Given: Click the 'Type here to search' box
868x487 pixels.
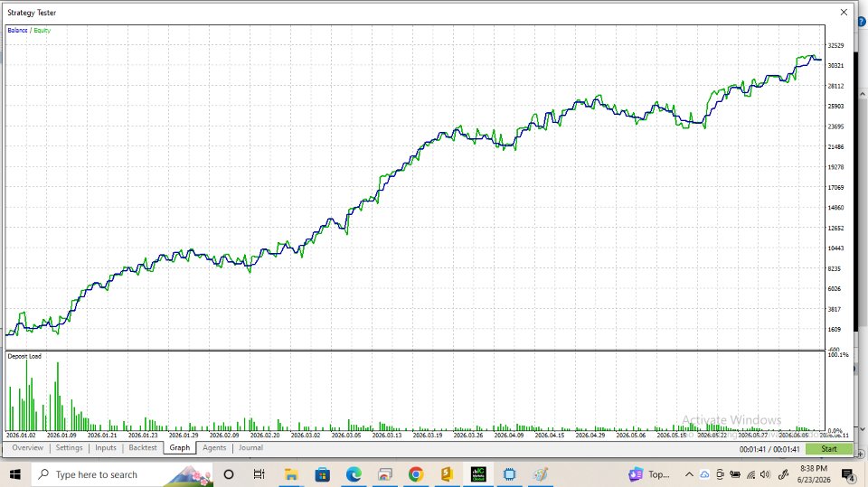Looking at the screenshot, I should tap(121, 474).
